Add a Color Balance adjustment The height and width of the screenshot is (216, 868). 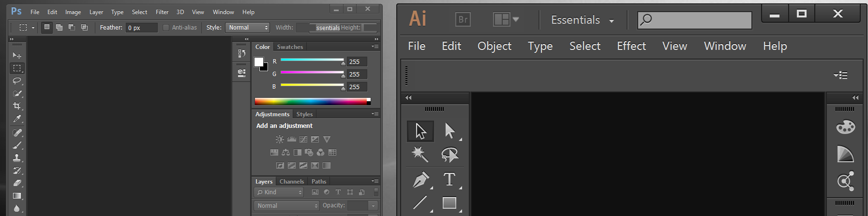(x=286, y=153)
